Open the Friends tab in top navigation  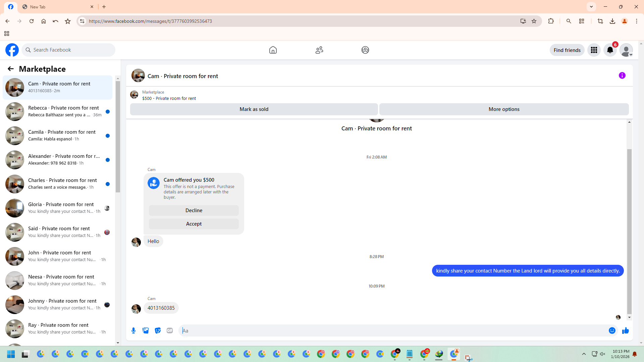click(319, 50)
